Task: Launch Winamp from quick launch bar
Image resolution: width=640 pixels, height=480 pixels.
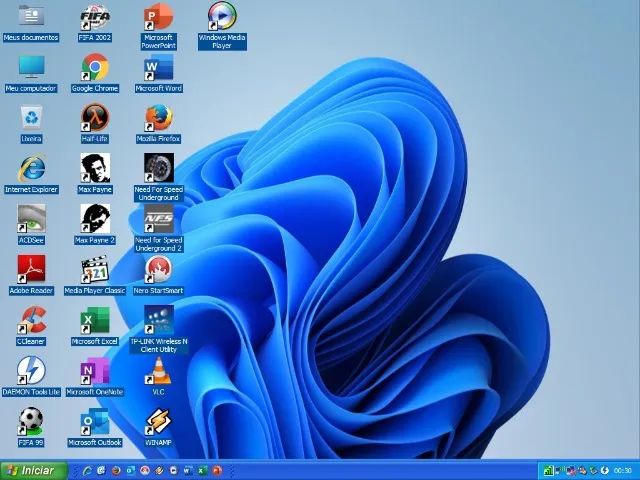Action: (x=159, y=471)
